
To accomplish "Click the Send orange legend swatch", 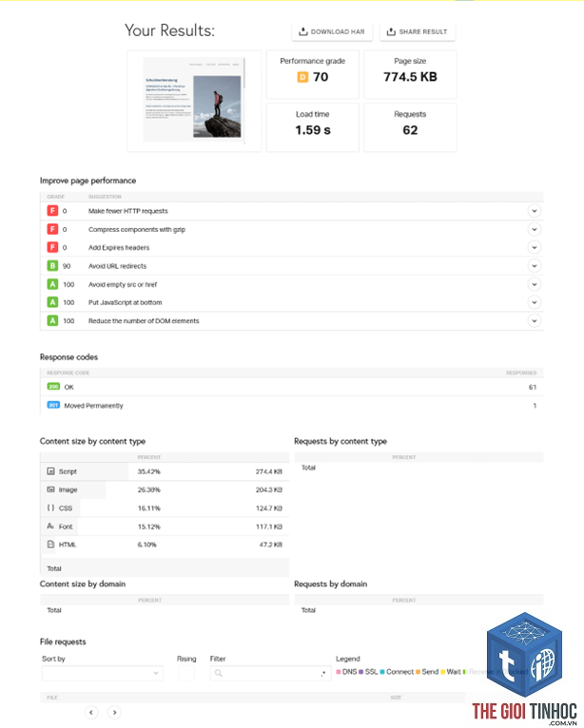I will [419, 672].
